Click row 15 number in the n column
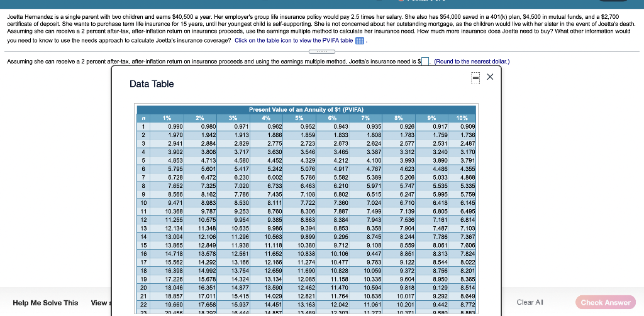The image size is (644, 316). tap(144, 245)
